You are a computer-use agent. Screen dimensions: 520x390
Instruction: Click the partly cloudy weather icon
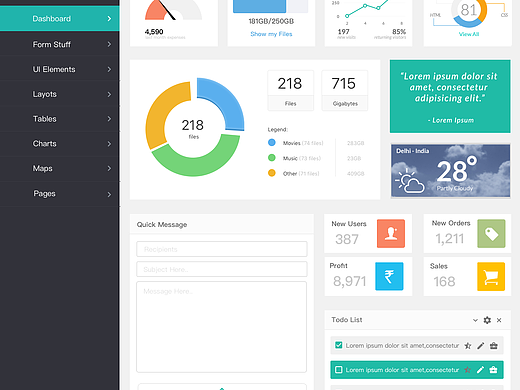coord(410,182)
